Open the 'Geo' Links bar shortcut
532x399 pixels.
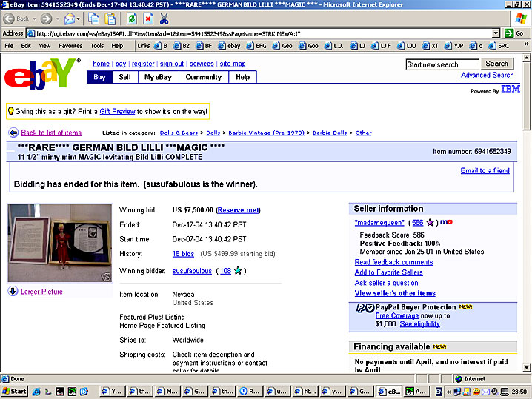tap(282, 46)
